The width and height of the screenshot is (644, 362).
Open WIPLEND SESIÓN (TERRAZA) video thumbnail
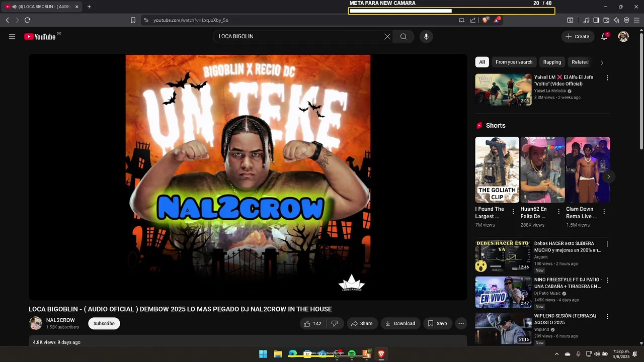point(503,328)
